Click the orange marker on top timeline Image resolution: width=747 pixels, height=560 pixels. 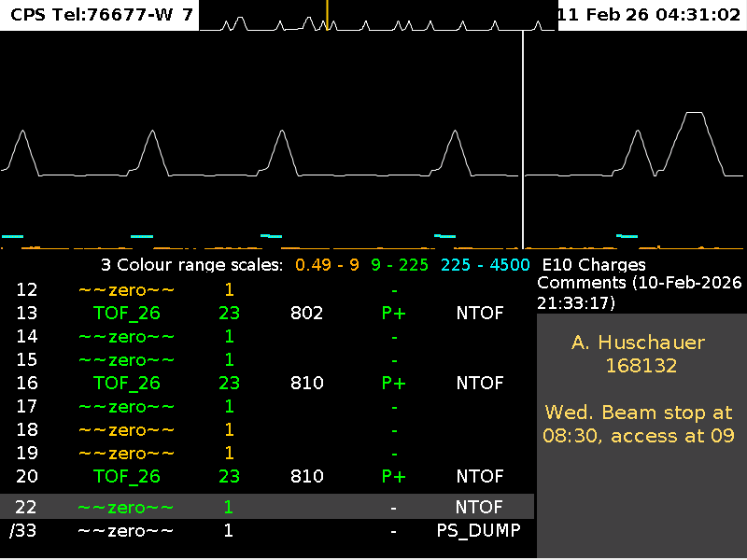tap(327, 13)
